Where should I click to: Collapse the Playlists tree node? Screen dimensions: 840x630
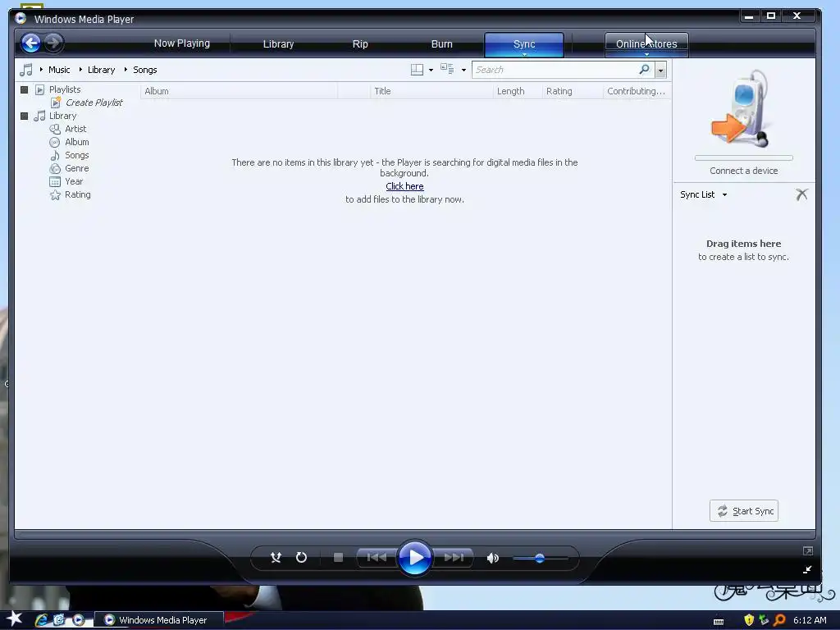pyautogui.click(x=24, y=89)
